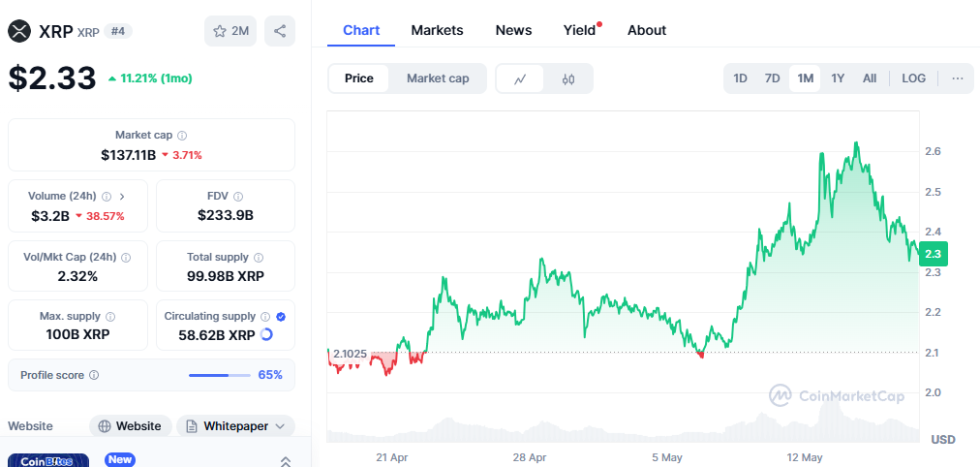Image resolution: width=980 pixels, height=467 pixels.
Task: Switch to candlestick chart icon
Action: pyautogui.click(x=568, y=78)
